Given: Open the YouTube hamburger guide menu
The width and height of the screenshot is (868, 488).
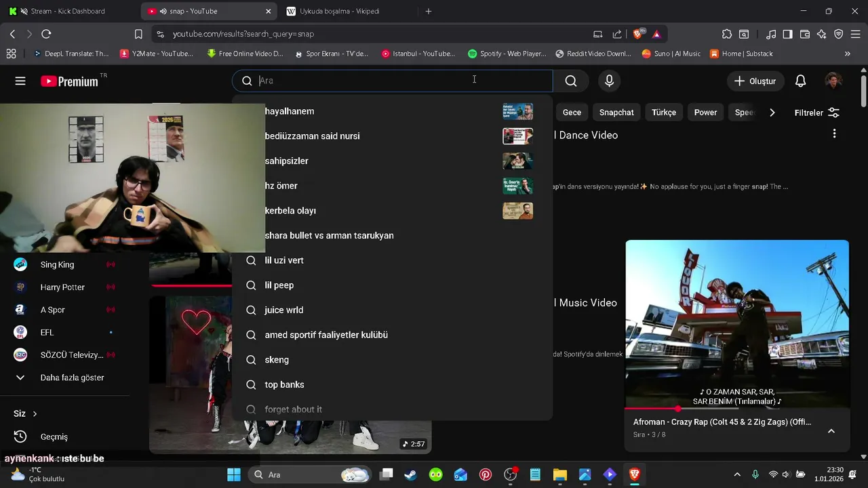Looking at the screenshot, I should (x=20, y=81).
